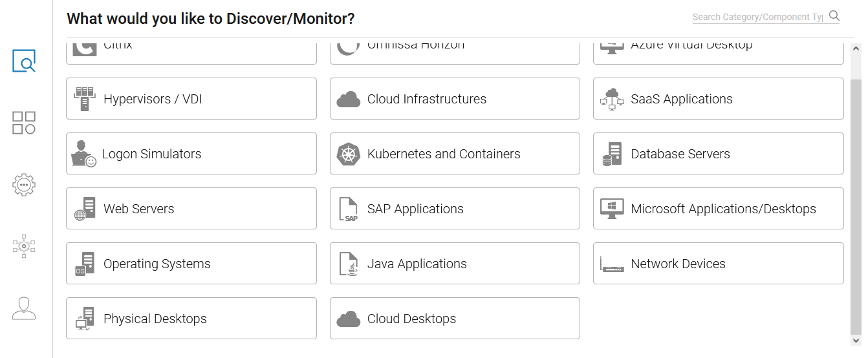Select the partially visible Citrix label
Screen dimensions: 868x358
[x=118, y=45]
